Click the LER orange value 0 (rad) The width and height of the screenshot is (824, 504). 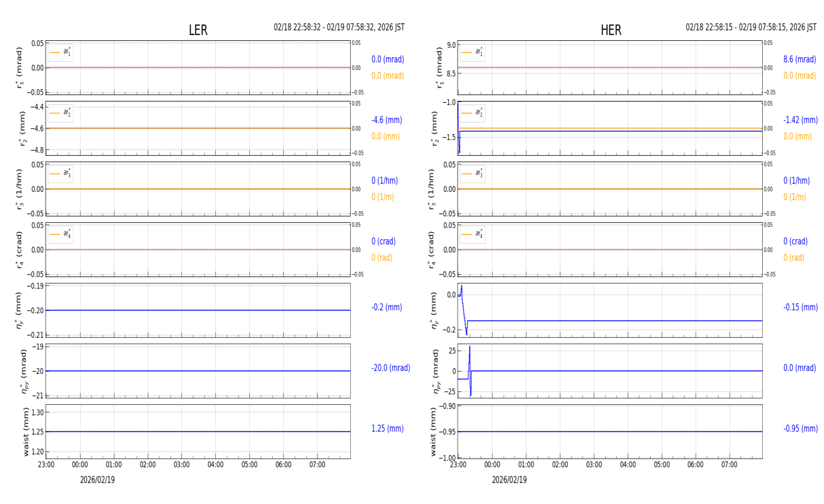pos(382,258)
